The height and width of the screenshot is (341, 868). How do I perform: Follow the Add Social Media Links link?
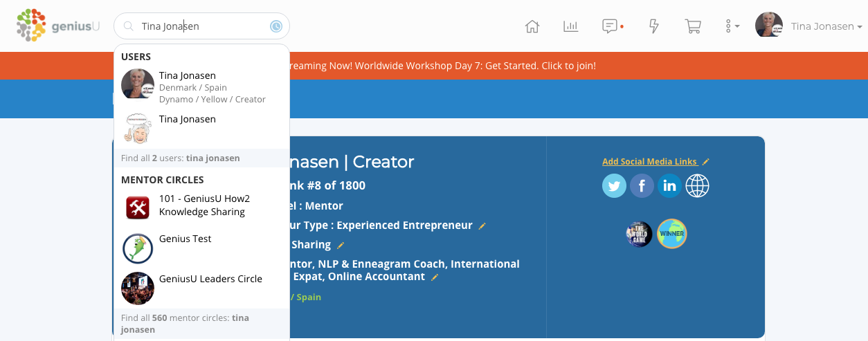[x=649, y=161]
